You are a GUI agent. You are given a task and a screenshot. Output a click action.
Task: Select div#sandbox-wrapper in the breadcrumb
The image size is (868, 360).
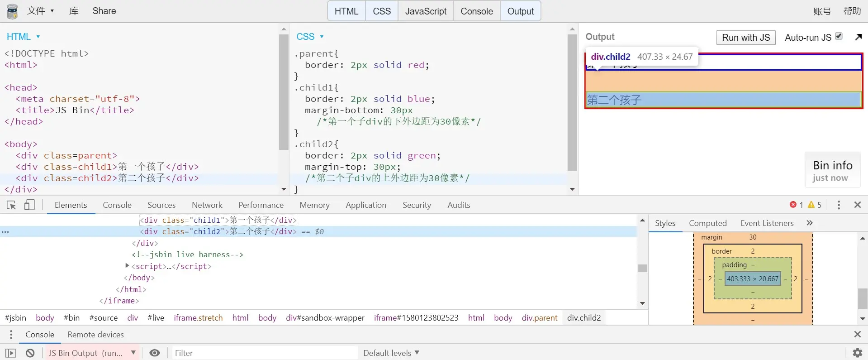[x=325, y=318]
